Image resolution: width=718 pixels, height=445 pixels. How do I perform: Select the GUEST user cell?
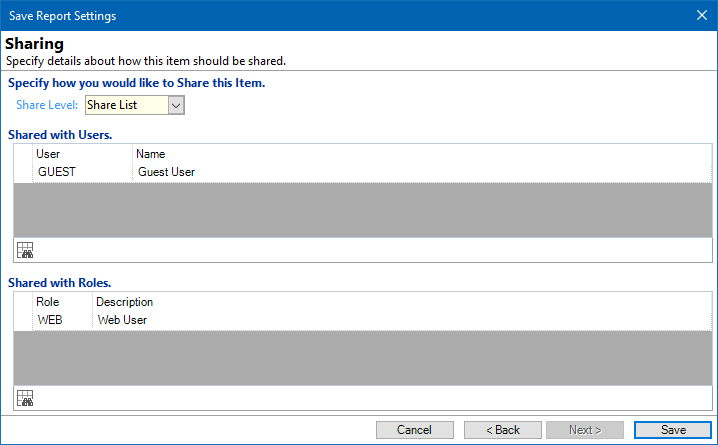[82, 172]
